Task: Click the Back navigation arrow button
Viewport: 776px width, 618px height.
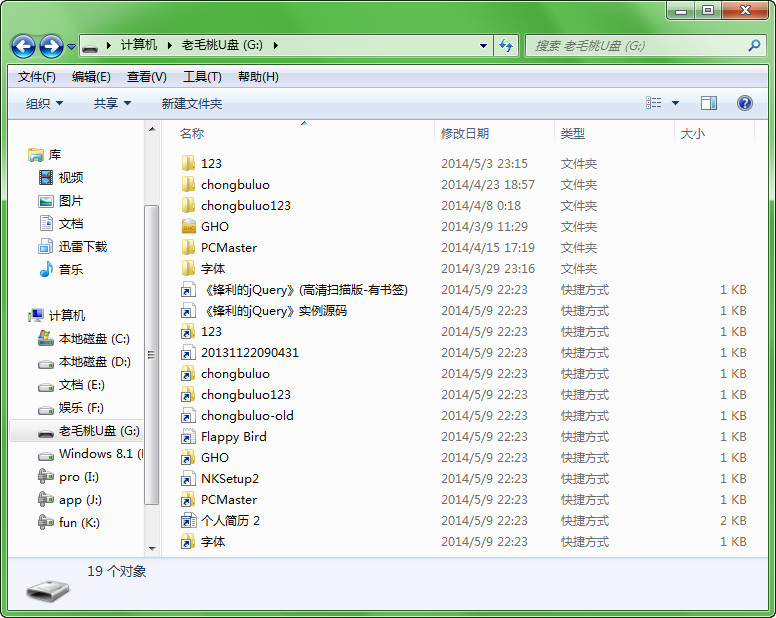Action: click(24, 46)
